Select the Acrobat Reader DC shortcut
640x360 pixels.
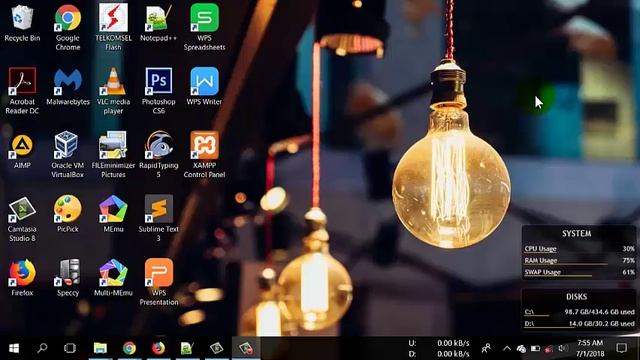pos(22,91)
